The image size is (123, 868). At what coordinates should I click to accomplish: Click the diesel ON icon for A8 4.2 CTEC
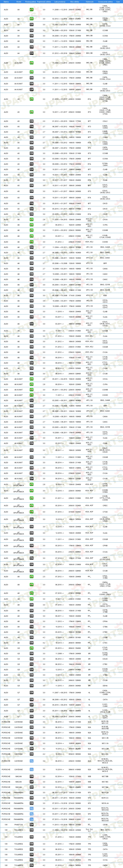pos(32,643)
